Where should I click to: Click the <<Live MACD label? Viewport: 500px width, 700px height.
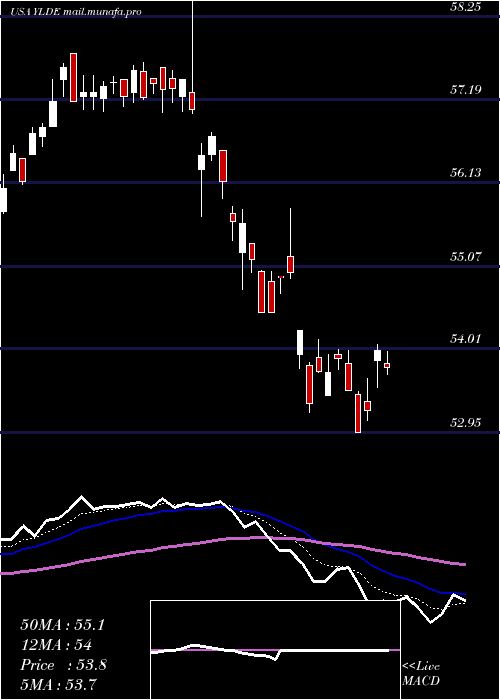pos(421,674)
